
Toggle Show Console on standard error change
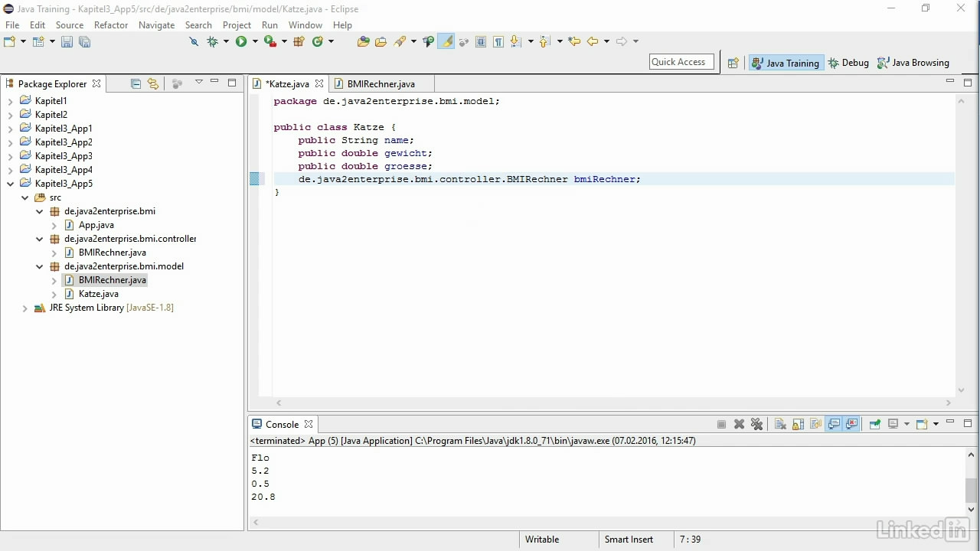851,424
